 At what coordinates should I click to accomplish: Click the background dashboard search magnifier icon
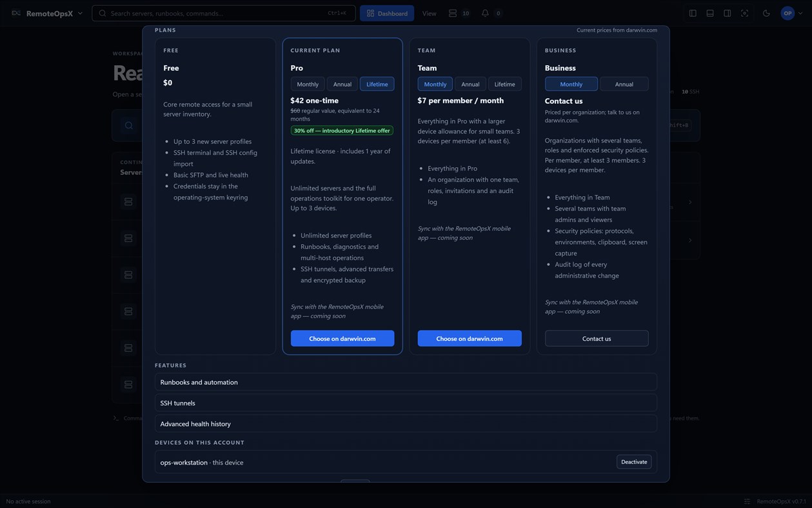(x=129, y=125)
